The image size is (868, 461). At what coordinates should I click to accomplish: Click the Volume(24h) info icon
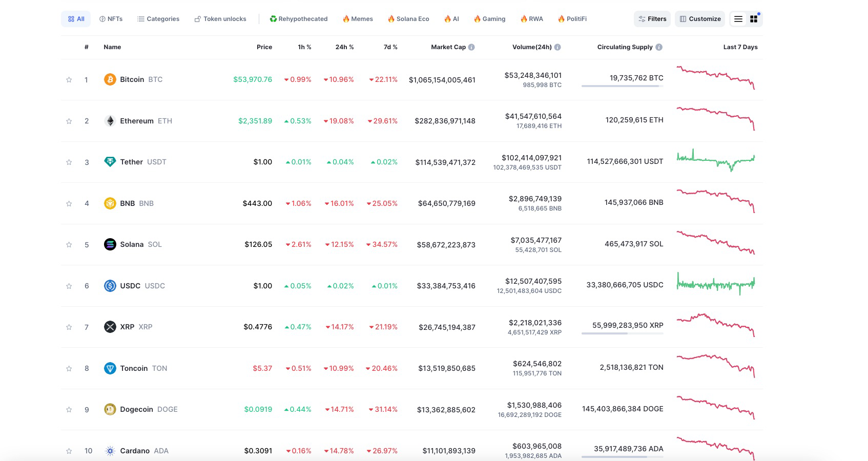click(557, 47)
